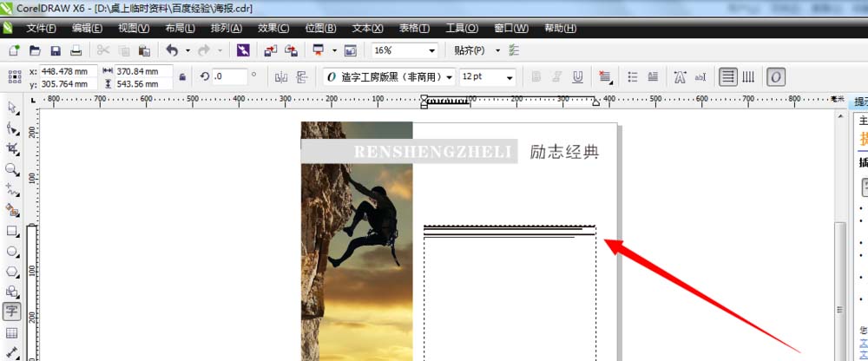Select the Ellipse tool
The width and height of the screenshot is (868, 361).
tap(12, 252)
